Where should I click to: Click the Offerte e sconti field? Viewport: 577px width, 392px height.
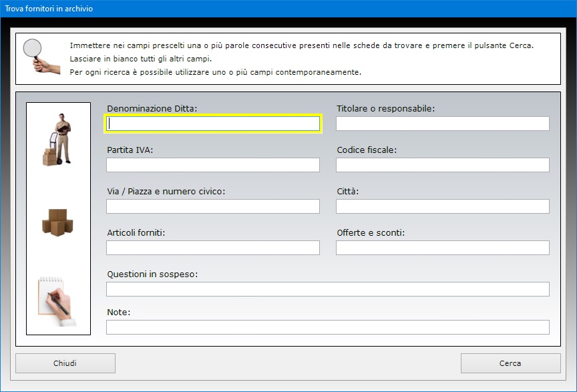coord(443,248)
